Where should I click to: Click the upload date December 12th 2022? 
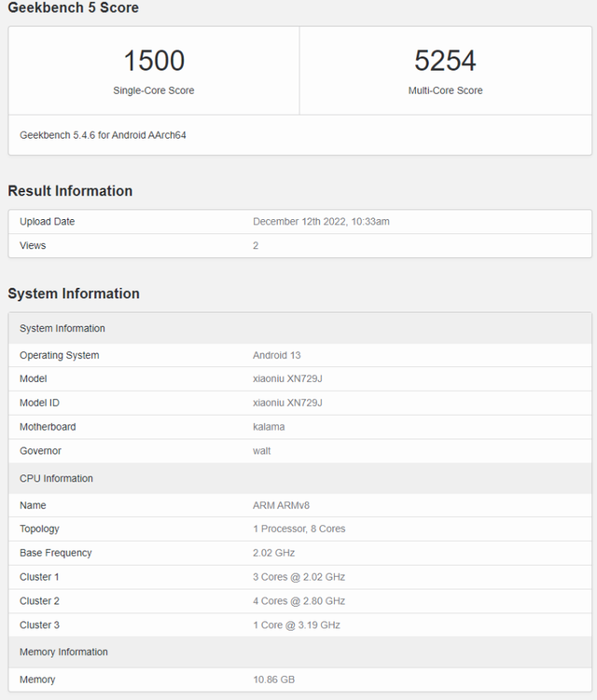321,222
